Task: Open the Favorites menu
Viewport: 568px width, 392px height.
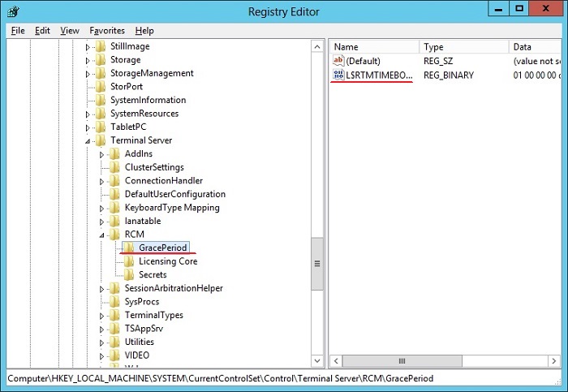Action: (107, 31)
